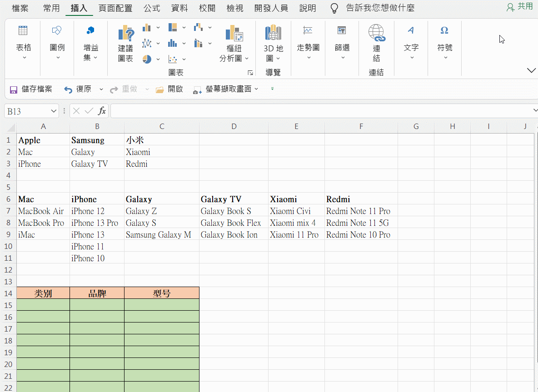Viewport: 538px width, 392px height.
Task: Open the File (檔案) tab
Action: pyautogui.click(x=20, y=8)
